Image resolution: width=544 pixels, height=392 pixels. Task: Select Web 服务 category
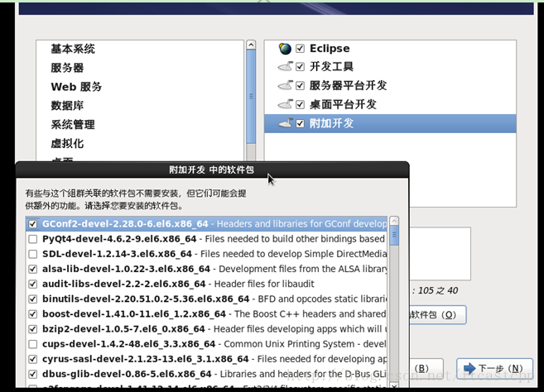tap(76, 87)
